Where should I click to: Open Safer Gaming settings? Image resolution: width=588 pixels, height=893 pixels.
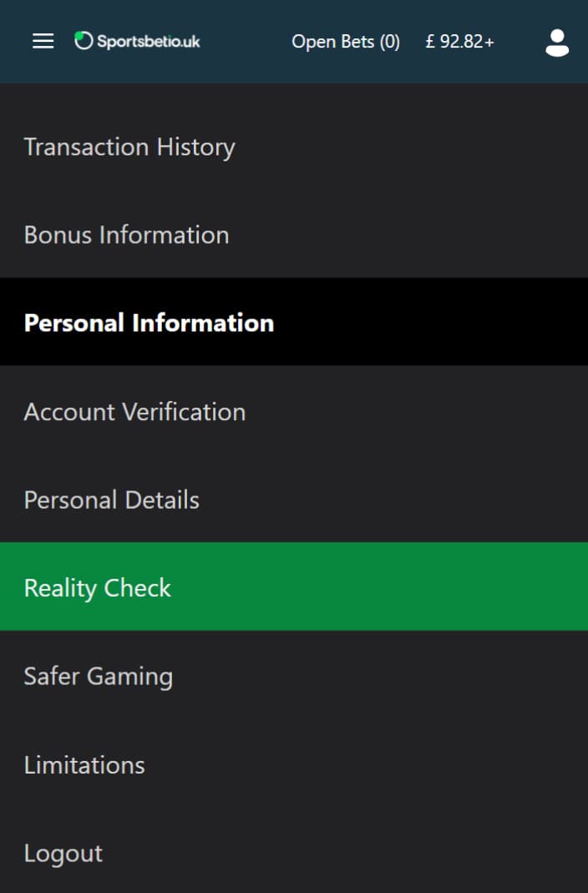(x=99, y=677)
